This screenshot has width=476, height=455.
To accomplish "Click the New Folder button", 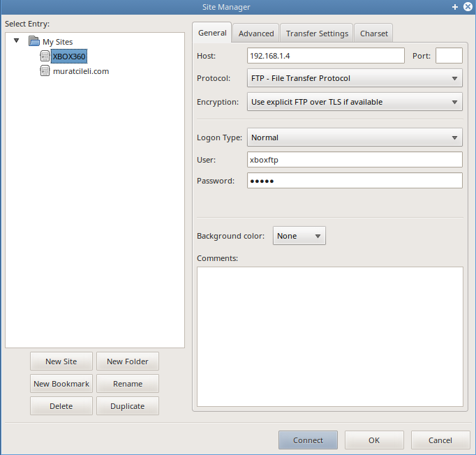I will coord(128,361).
